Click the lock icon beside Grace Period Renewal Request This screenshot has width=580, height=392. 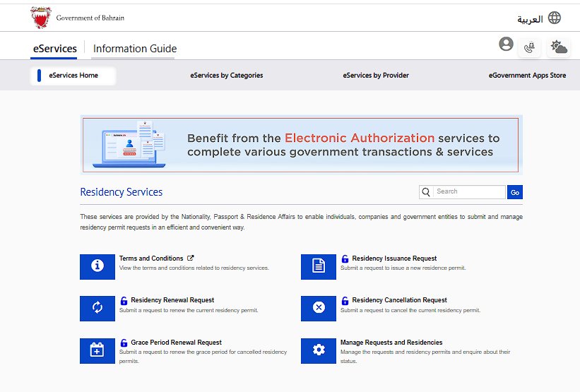(124, 343)
